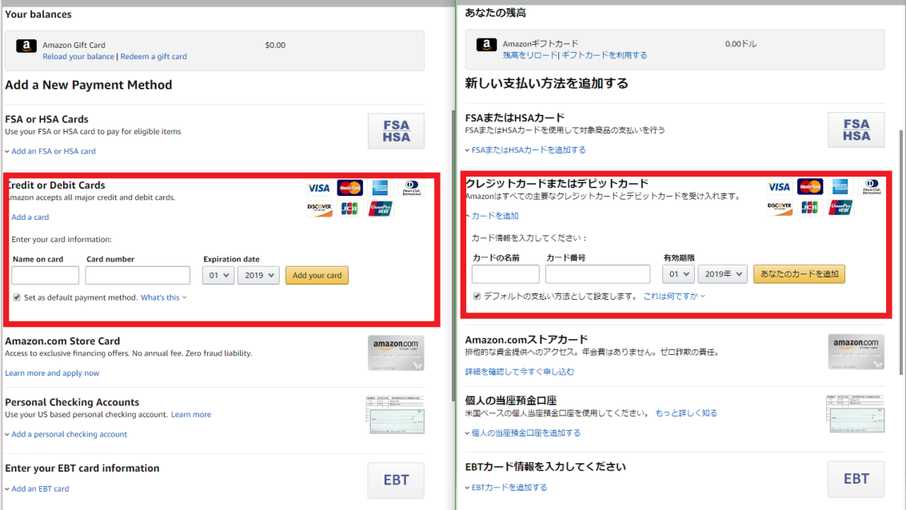This screenshot has width=906, height=510.
Task: Open expiration year 2019 dropdown, English page
Action: (x=258, y=276)
